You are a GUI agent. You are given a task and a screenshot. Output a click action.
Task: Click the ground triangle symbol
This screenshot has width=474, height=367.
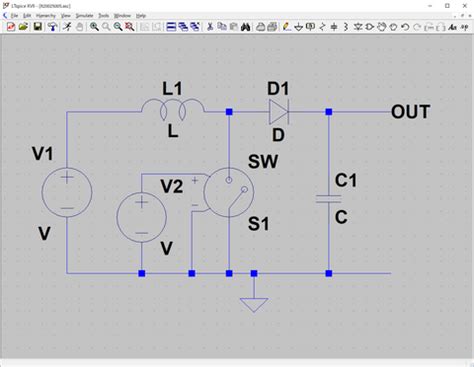coord(254,305)
